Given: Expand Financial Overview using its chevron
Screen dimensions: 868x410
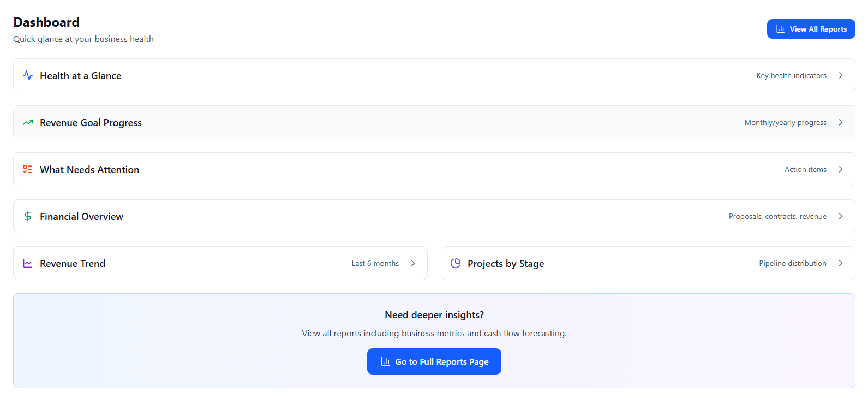Looking at the screenshot, I should click(x=841, y=216).
